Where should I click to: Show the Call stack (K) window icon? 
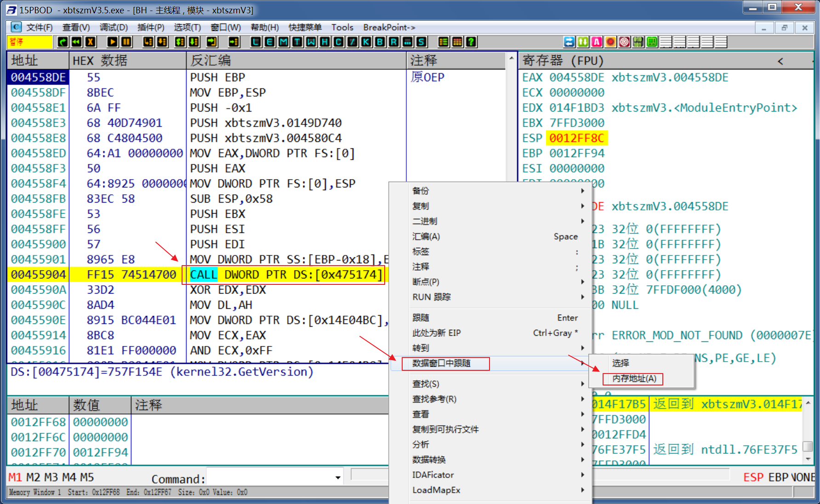pyautogui.click(x=366, y=42)
